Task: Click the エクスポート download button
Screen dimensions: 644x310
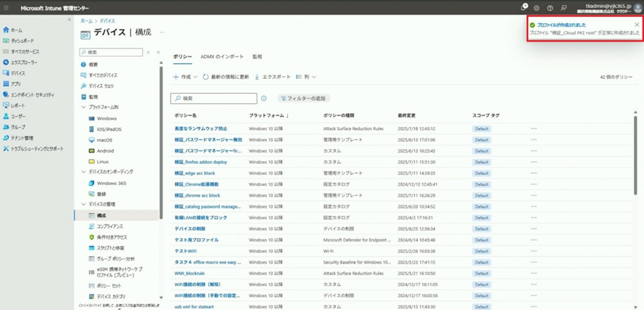Action: pos(273,76)
